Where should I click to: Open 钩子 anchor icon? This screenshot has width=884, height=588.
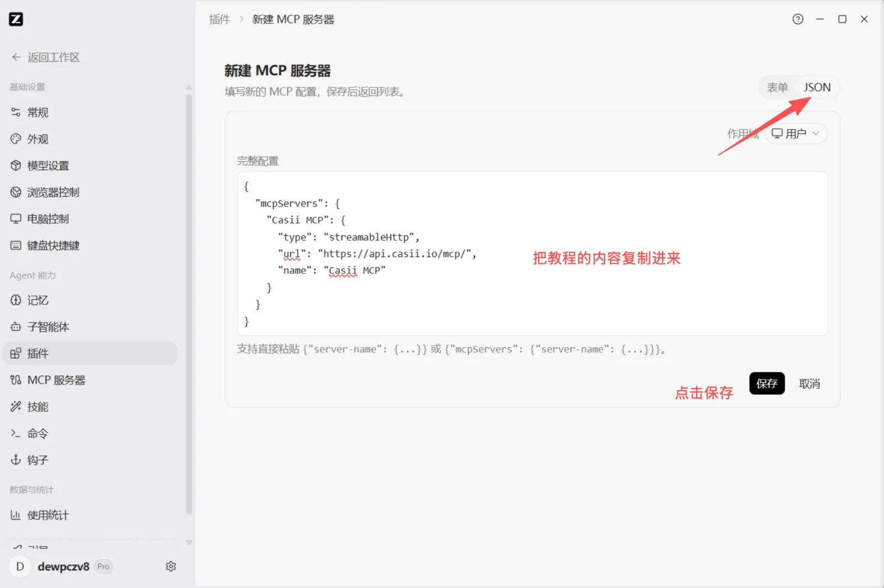(16, 460)
